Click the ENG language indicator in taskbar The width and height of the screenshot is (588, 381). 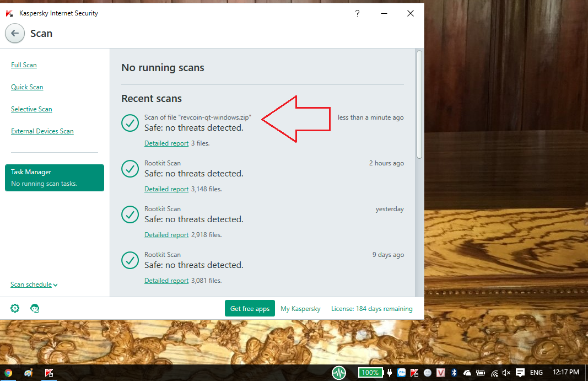(x=536, y=373)
